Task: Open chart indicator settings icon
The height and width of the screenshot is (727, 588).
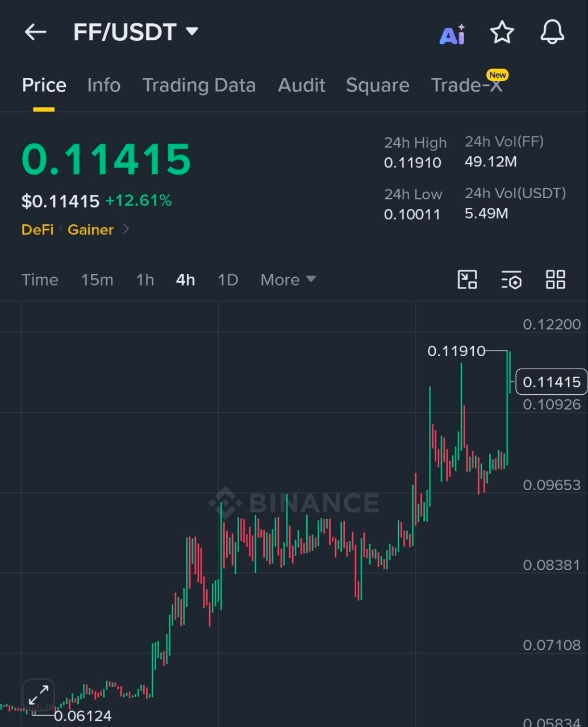Action: 511,279
